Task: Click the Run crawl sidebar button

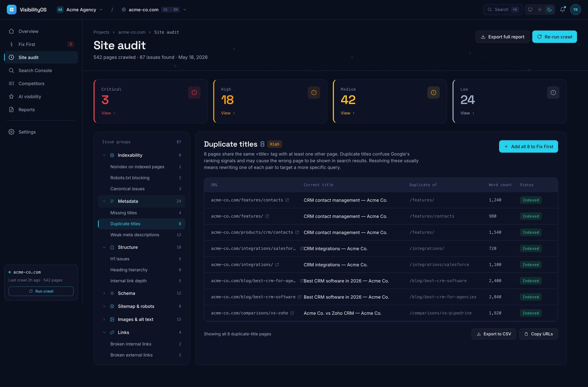Action: point(41,291)
